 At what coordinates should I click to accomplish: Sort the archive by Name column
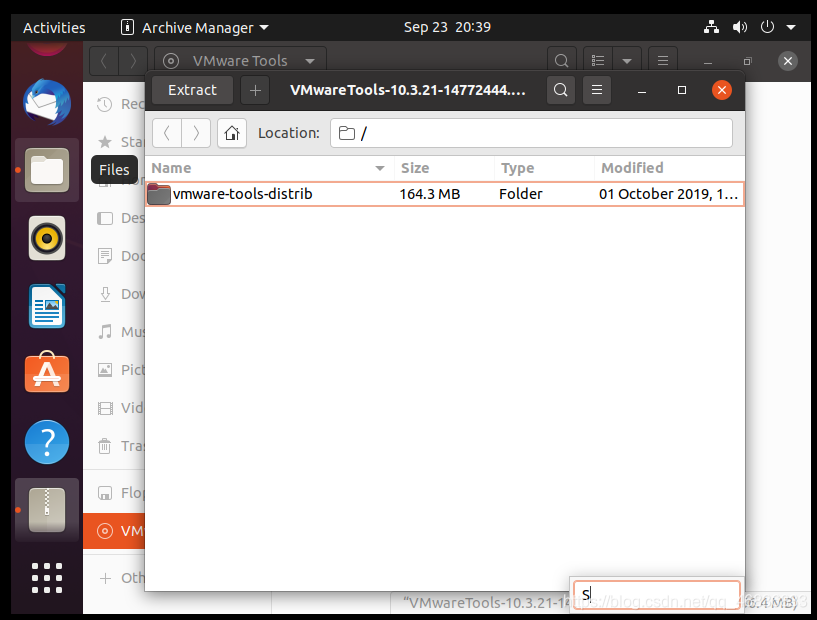click(269, 168)
